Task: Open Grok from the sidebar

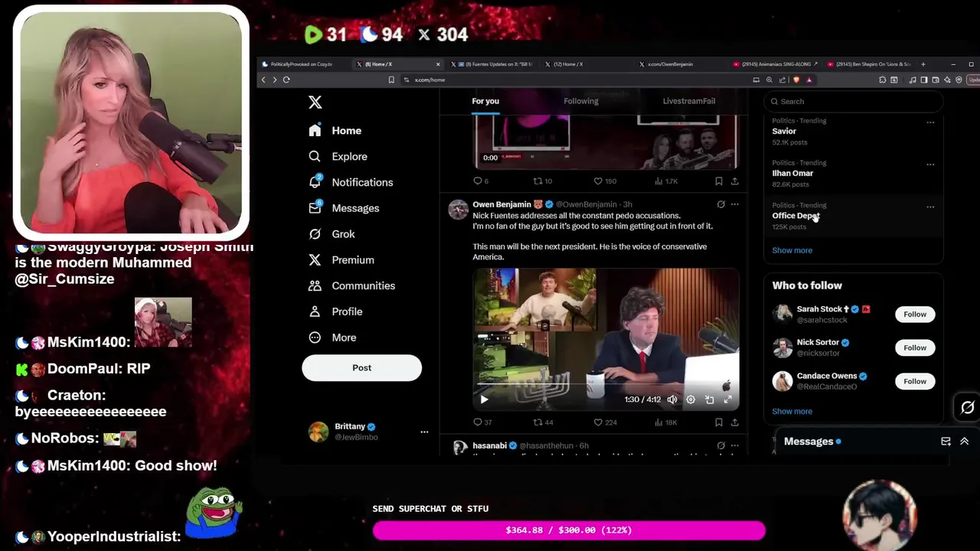Action: click(x=332, y=234)
